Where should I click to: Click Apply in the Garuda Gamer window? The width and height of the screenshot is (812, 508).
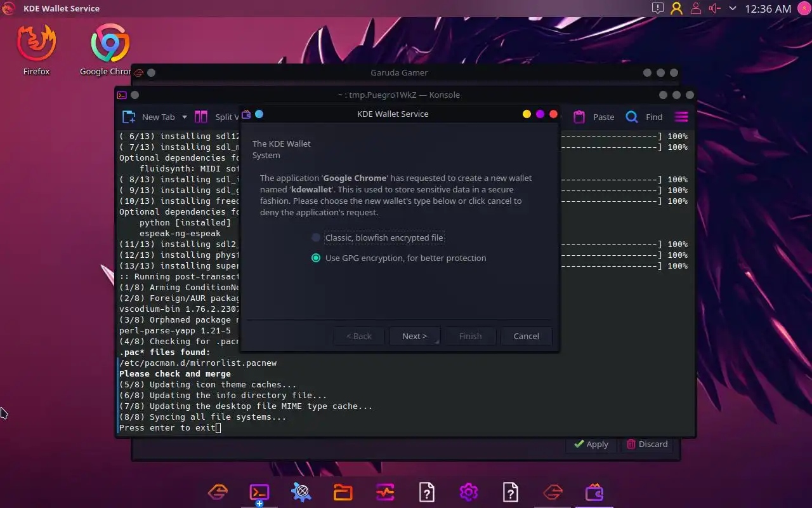(591, 444)
